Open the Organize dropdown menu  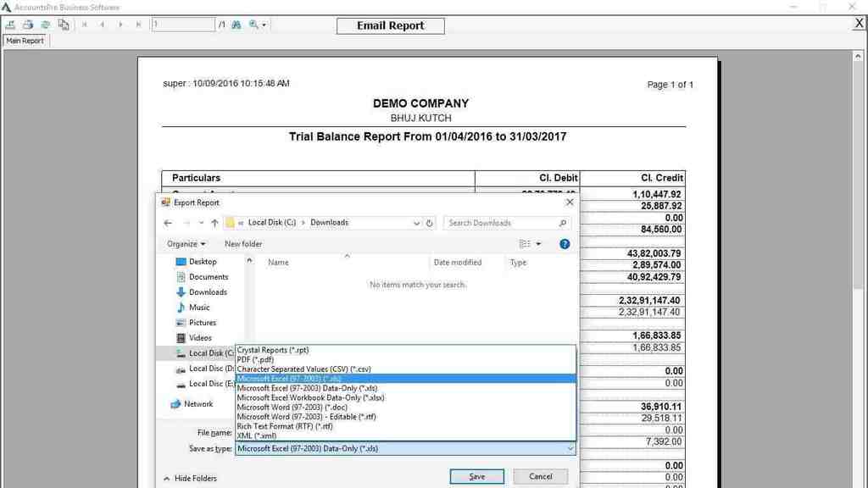coord(186,244)
